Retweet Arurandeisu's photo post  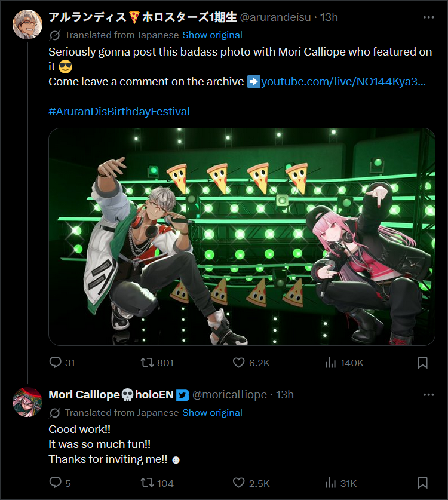(147, 363)
